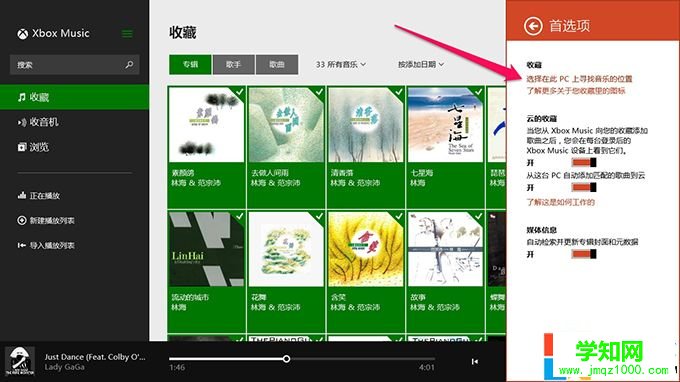This screenshot has height=382, width=680.
Task: Click the Lady GaGa artist name
Action: [x=65, y=367]
